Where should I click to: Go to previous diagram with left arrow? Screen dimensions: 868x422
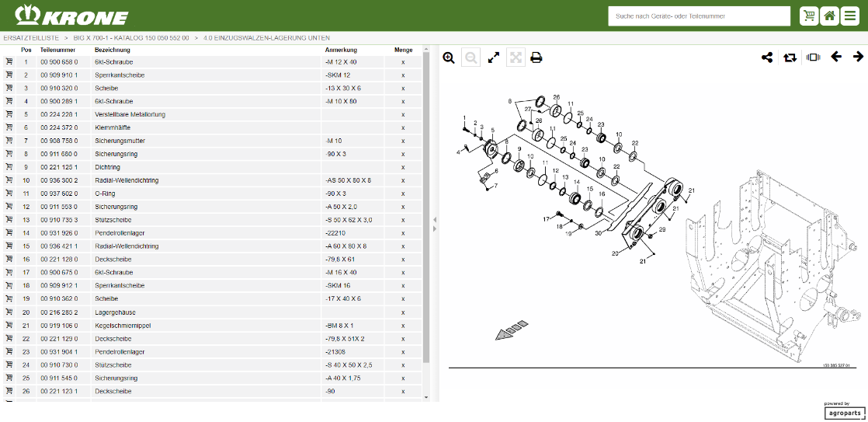coord(836,57)
